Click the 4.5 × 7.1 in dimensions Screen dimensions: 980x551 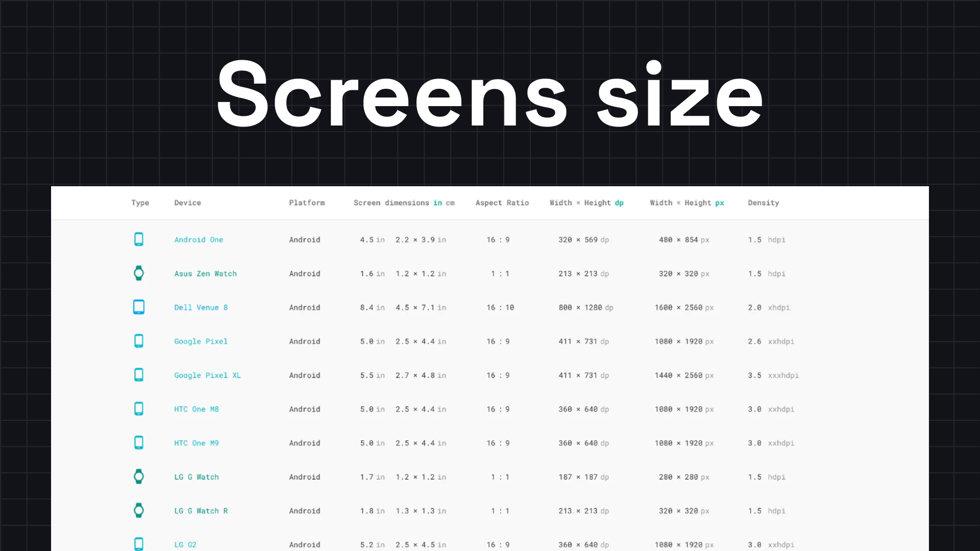[421, 308]
